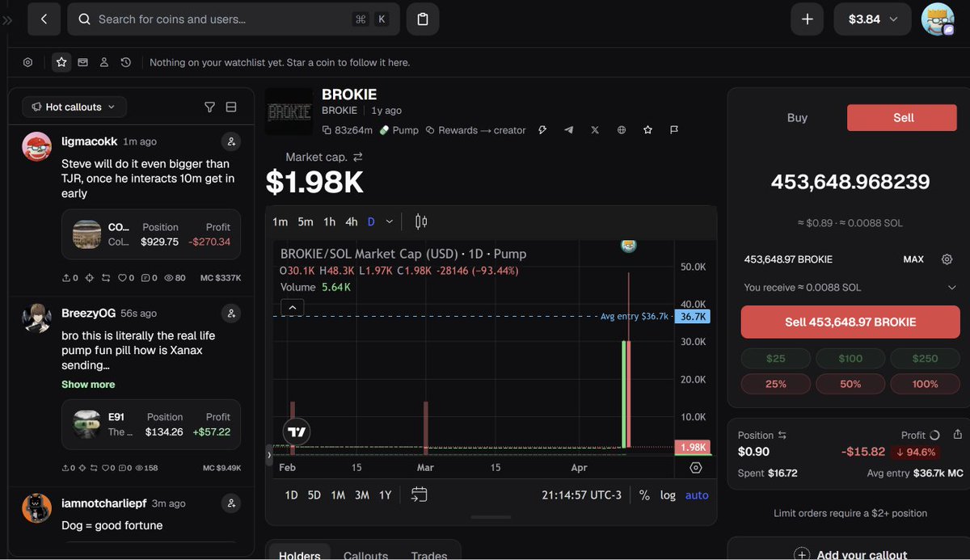This screenshot has width=970, height=560.
Task: Open the user profile avatar
Action: tap(938, 19)
